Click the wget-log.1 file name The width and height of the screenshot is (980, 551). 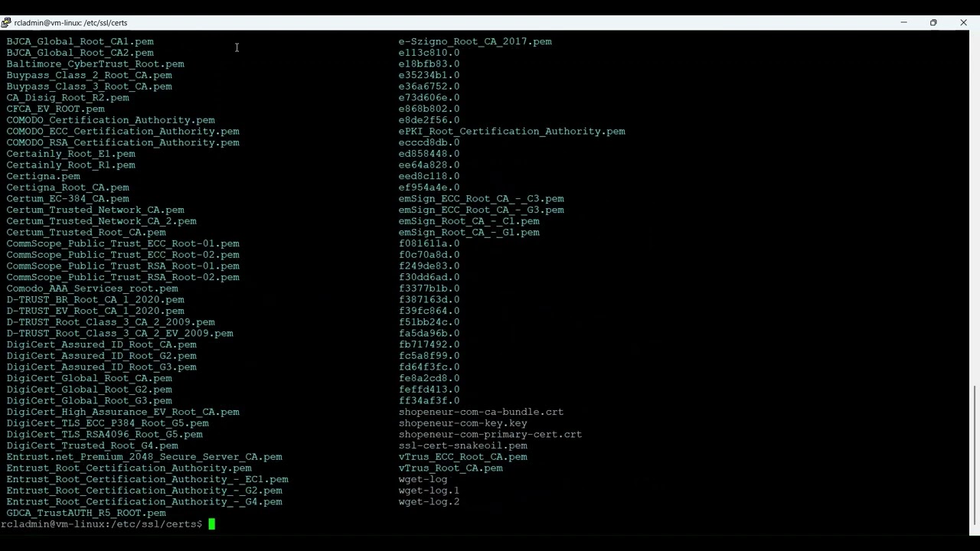pos(430,491)
